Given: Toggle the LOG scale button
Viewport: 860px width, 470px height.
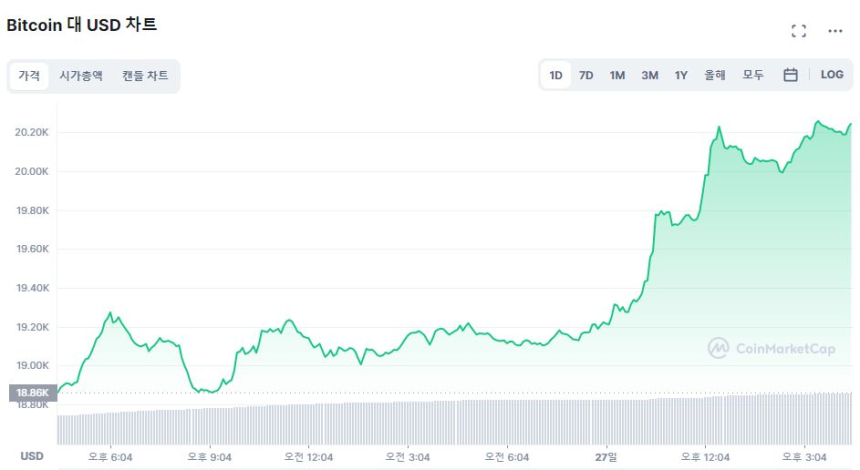Looking at the screenshot, I should pyautogui.click(x=831, y=75).
